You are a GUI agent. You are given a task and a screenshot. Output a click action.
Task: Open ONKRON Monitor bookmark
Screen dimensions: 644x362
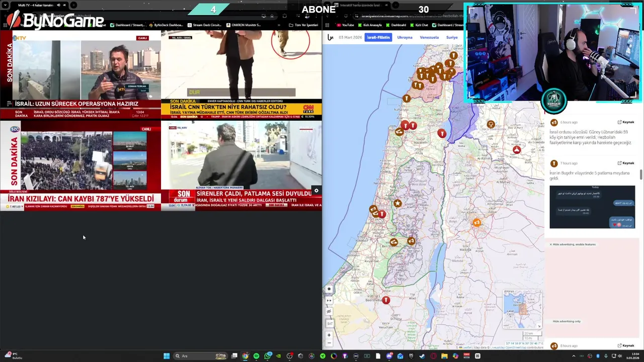coord(243,25)
